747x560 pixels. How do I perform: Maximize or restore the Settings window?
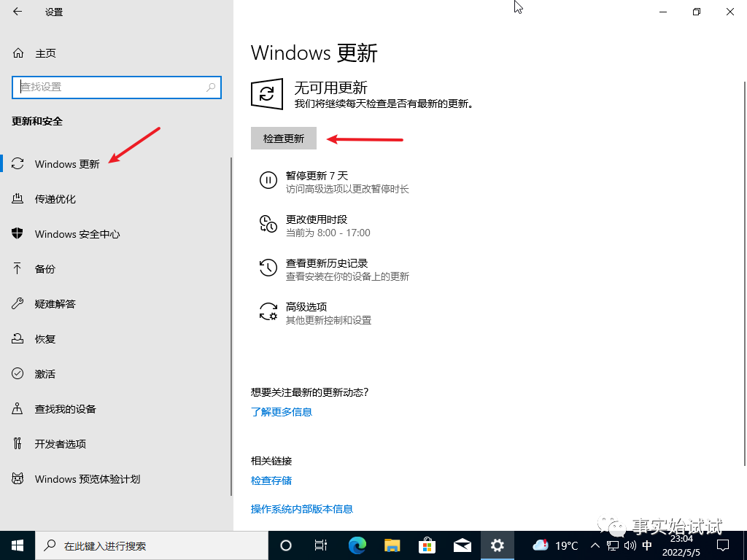(697, 12)
